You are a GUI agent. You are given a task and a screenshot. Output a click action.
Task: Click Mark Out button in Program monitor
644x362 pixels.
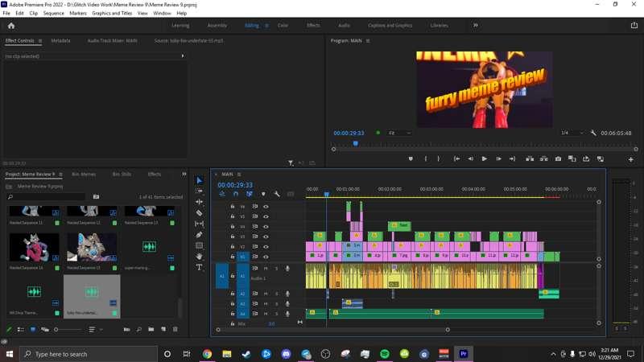(439, 158)
